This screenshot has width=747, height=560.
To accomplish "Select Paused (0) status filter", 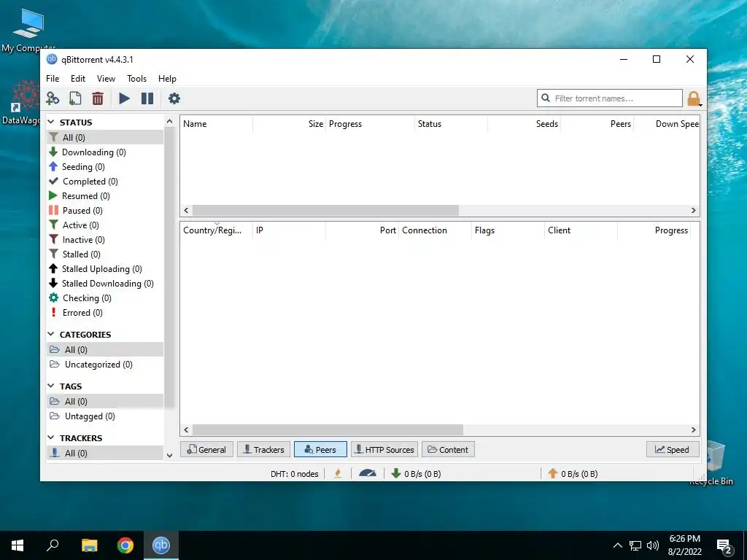I will pos(105,211).
